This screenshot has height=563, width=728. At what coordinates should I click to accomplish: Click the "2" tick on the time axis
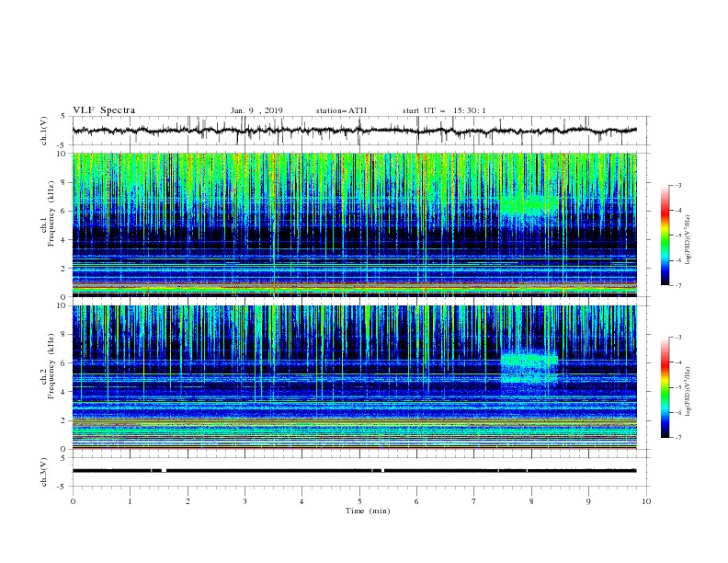click(188, 501)
